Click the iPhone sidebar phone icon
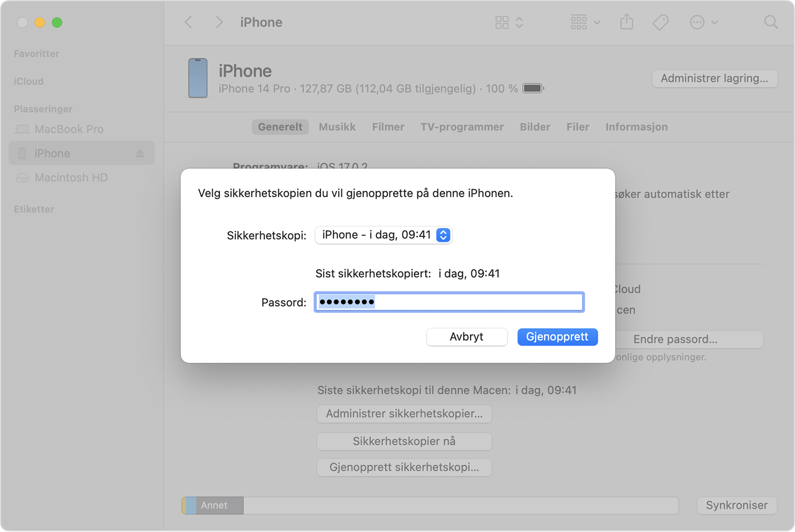Viewport: 795px width, 532px height. 22,153
